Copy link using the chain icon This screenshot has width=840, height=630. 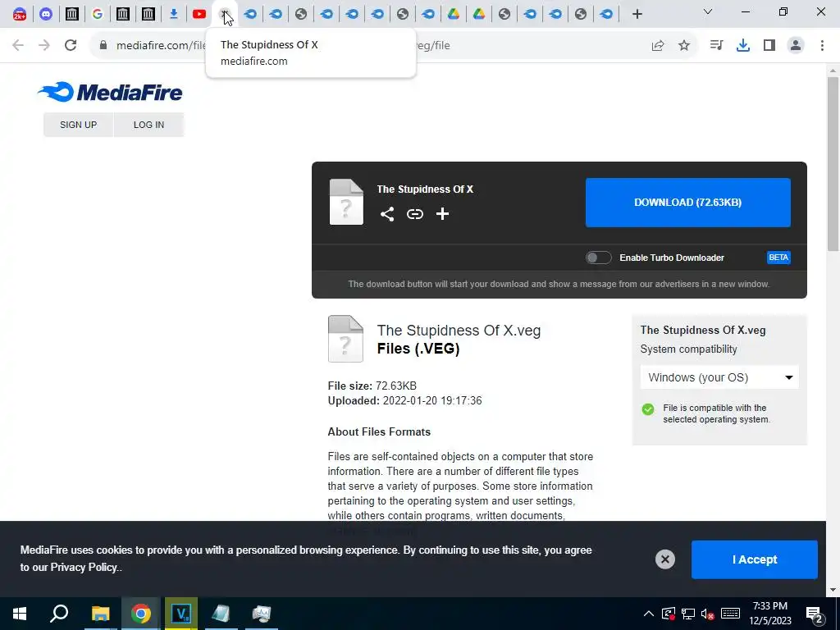[414, 214]
